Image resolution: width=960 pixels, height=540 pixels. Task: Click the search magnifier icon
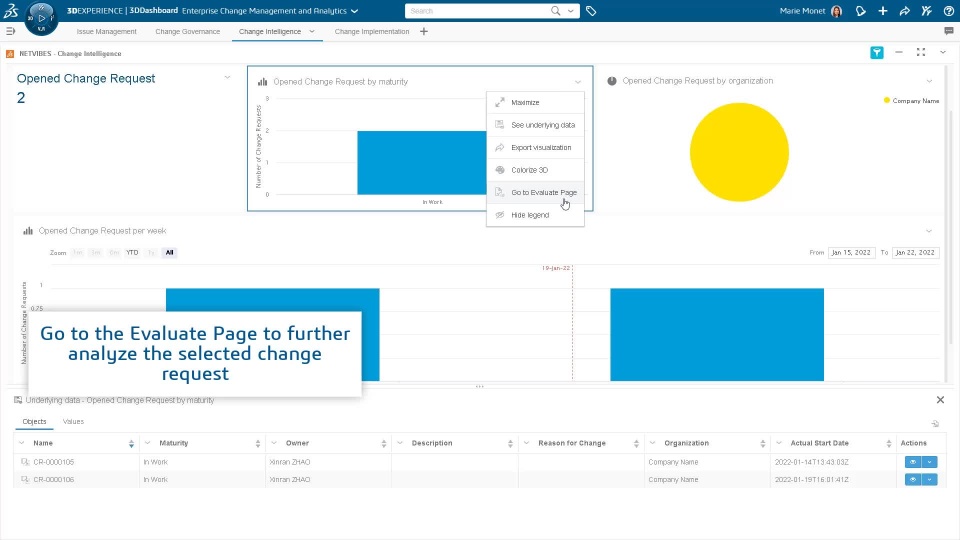555,11
